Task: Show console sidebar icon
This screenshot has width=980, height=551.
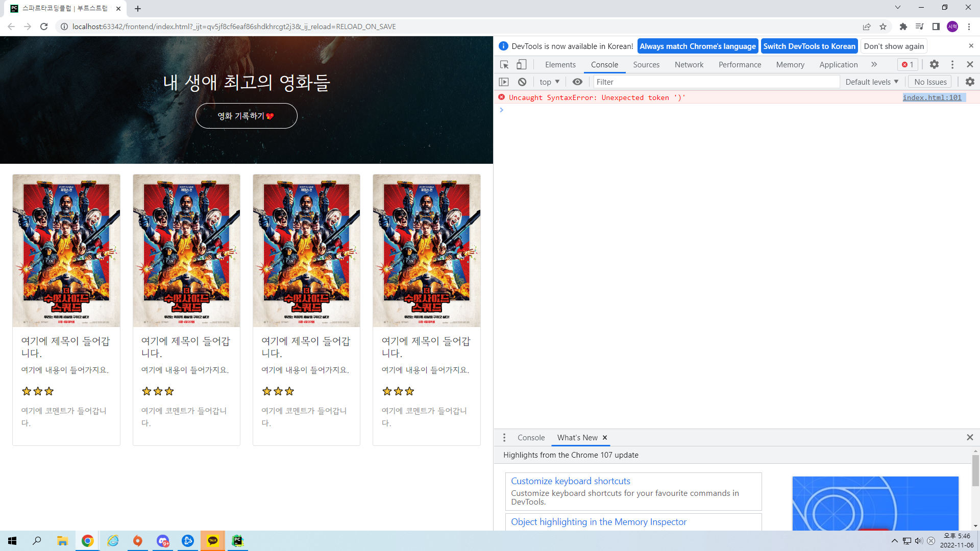Action: (504, 82)
